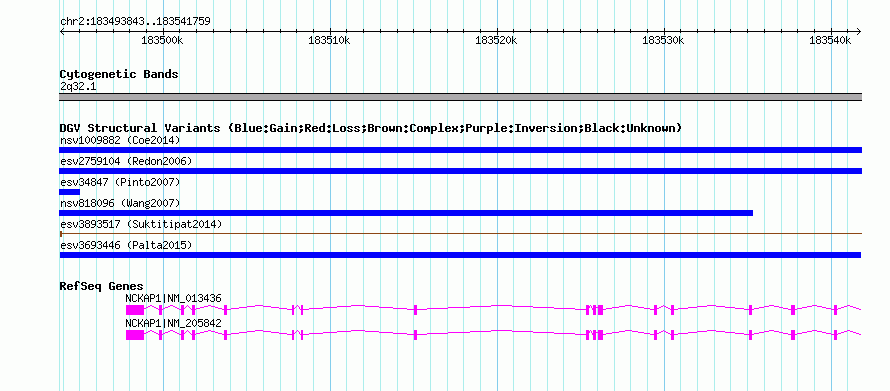The height and width of the screenshot is (391, 890).
Task: Click the blue gain bar under esv2759104
Action: [x=460, y=171]
